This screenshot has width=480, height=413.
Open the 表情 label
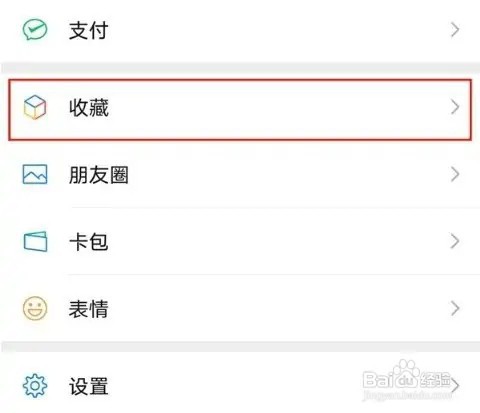click(x=89, y=309)
